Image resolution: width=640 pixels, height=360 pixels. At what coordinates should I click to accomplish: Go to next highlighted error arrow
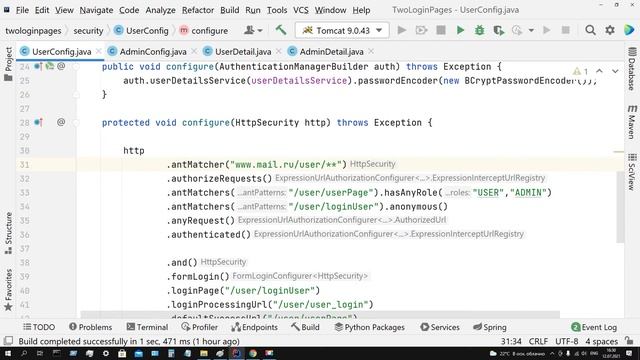point(615,71)
